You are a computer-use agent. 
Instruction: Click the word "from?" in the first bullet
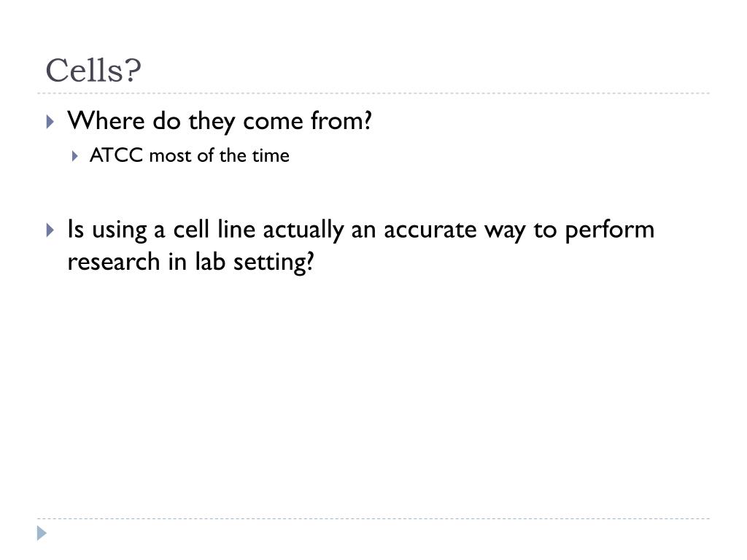[x=347, y=121]
